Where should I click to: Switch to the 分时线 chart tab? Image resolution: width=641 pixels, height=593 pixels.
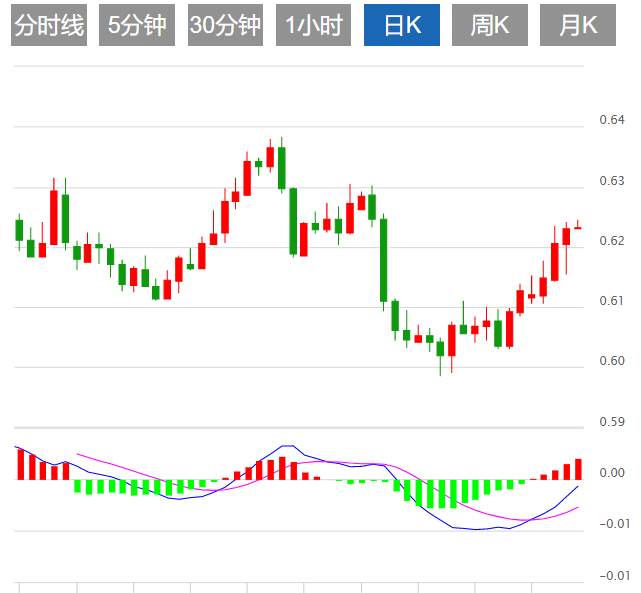tap(49, 25)
